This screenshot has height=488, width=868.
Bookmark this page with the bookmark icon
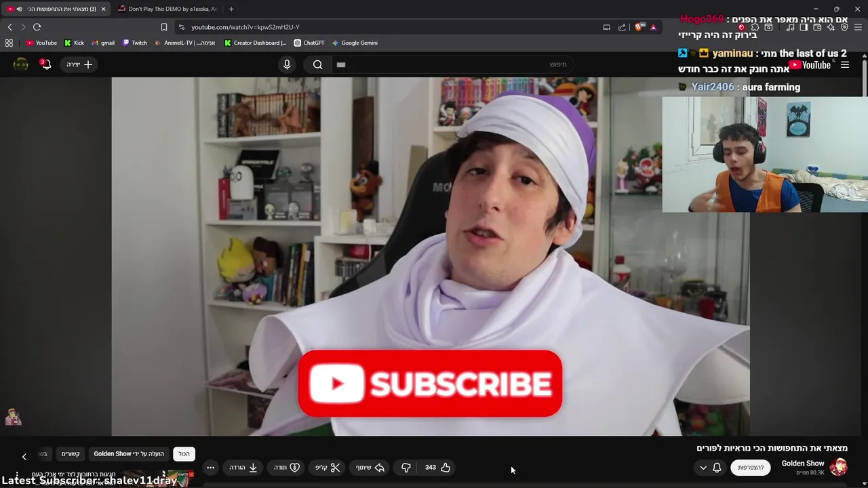[x=163, y=27]
